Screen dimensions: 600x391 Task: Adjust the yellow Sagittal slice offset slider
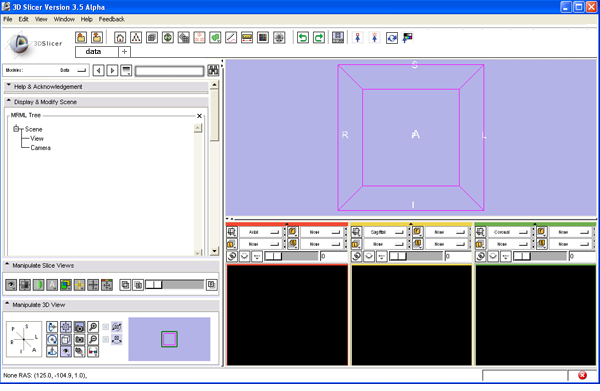(x=416, y=256)
